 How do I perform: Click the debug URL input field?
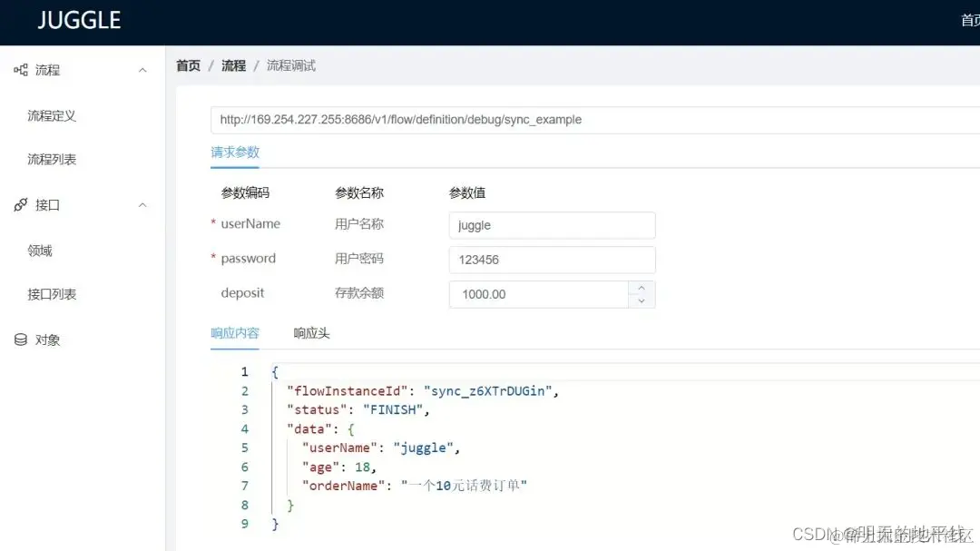pyautogui.click(x=595, y=120)
